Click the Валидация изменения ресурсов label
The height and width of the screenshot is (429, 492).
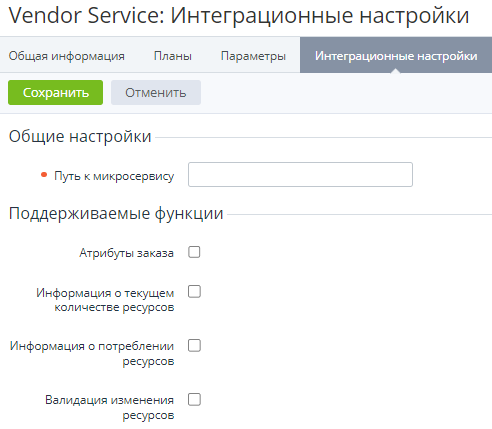[110, 407]
